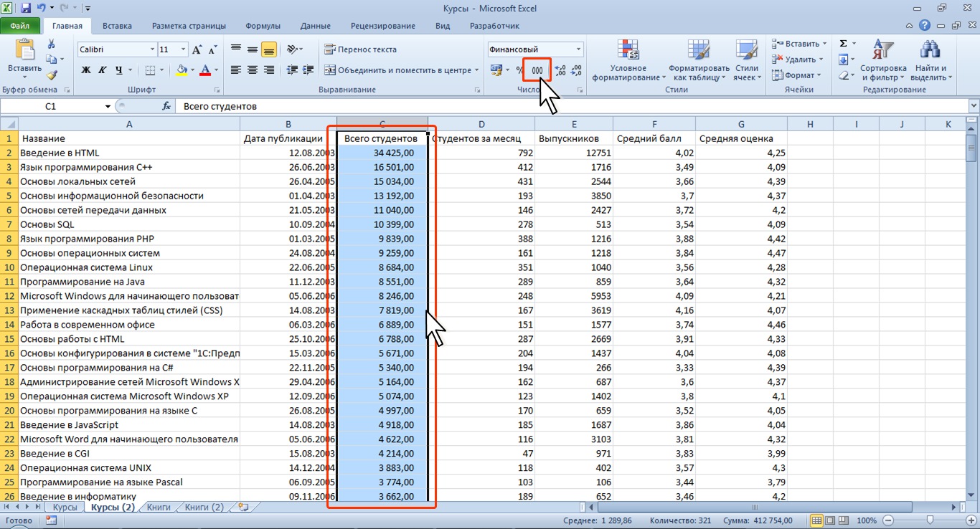Open the Финансовый number format dropdown

point(579,49)
